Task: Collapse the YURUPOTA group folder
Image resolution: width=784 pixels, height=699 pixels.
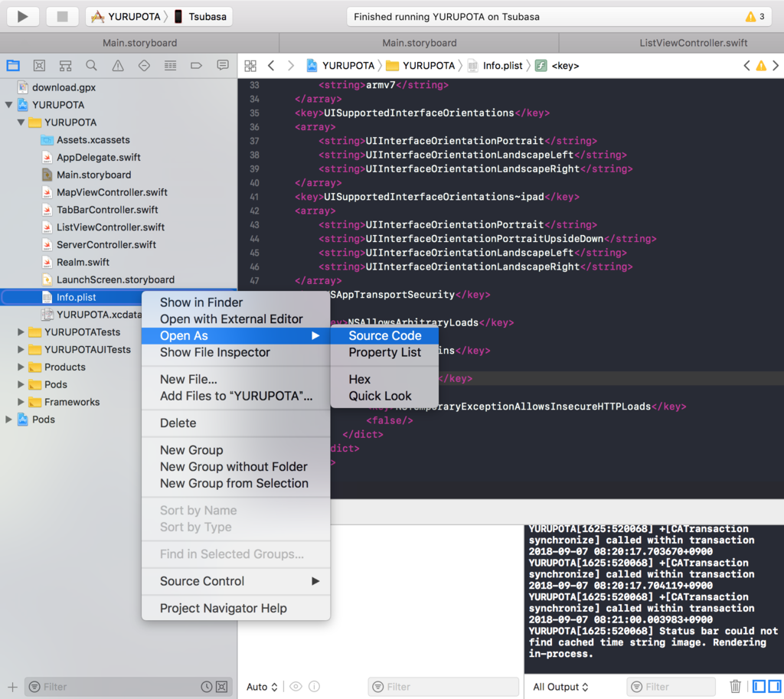Action: point(21,122)
